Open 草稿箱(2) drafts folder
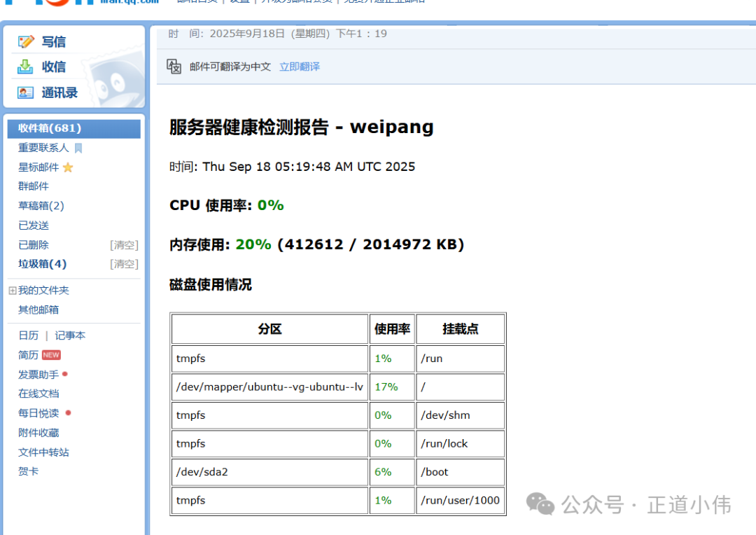This screenshot has height=535, width=756. [41, 206]
